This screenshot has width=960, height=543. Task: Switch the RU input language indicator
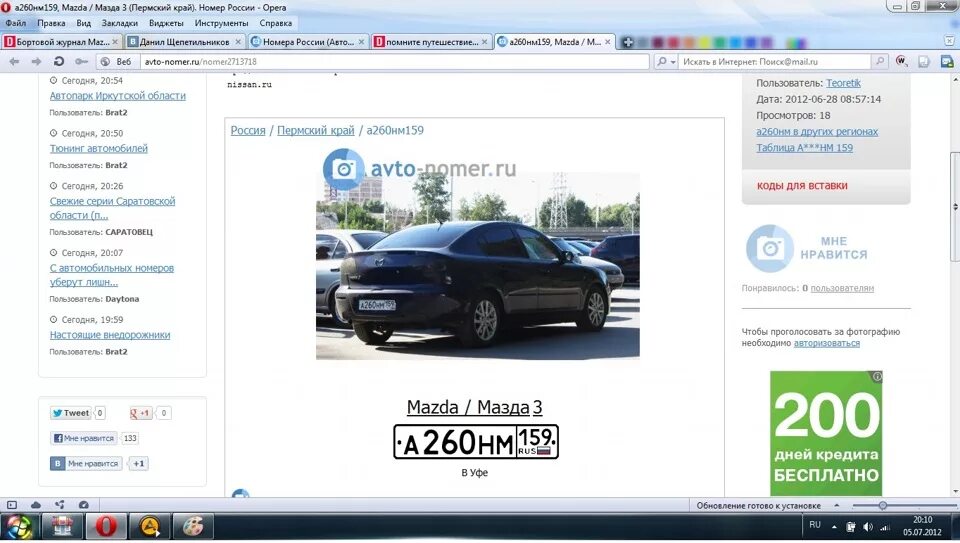pyautogui.click(x=815, y=525)
